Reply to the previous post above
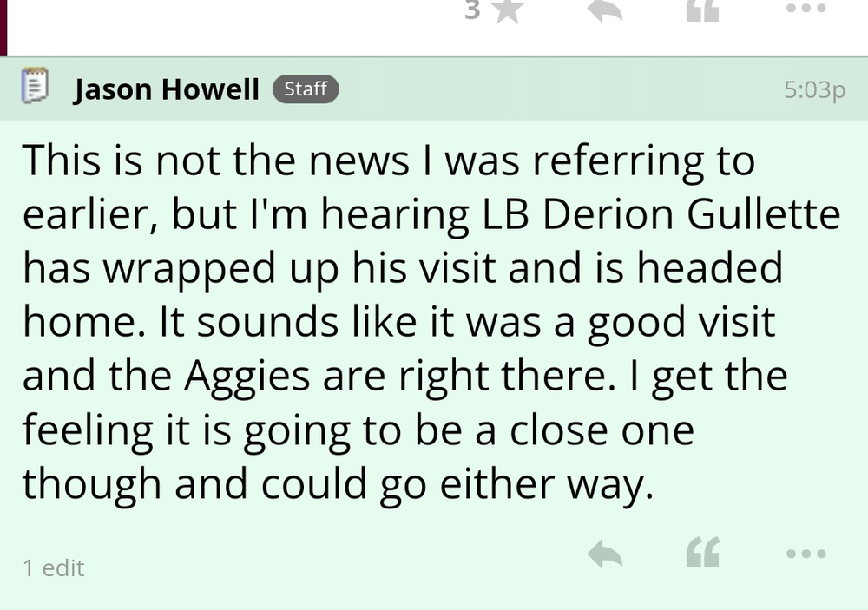 (x=604, y=10)
